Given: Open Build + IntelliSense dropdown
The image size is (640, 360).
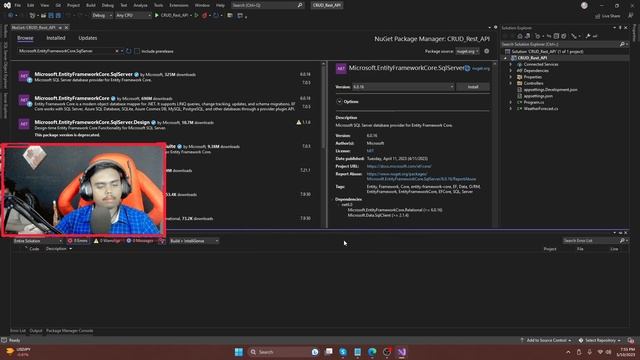Looking at the screenshot, I should [194, 241].
